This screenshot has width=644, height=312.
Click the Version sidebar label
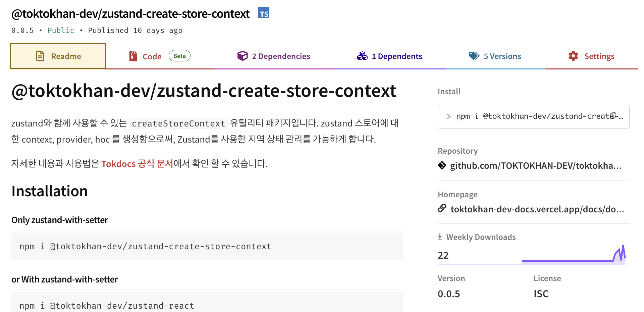coord(451,278)
